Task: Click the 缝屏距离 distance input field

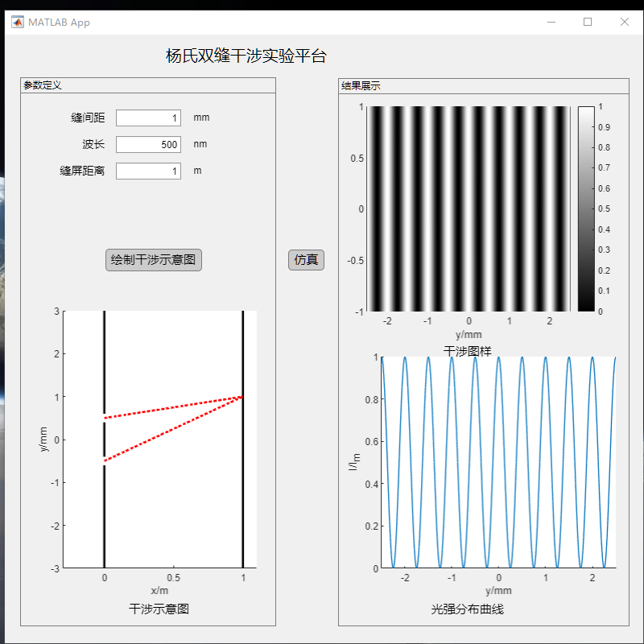Action: pos(148,171)
